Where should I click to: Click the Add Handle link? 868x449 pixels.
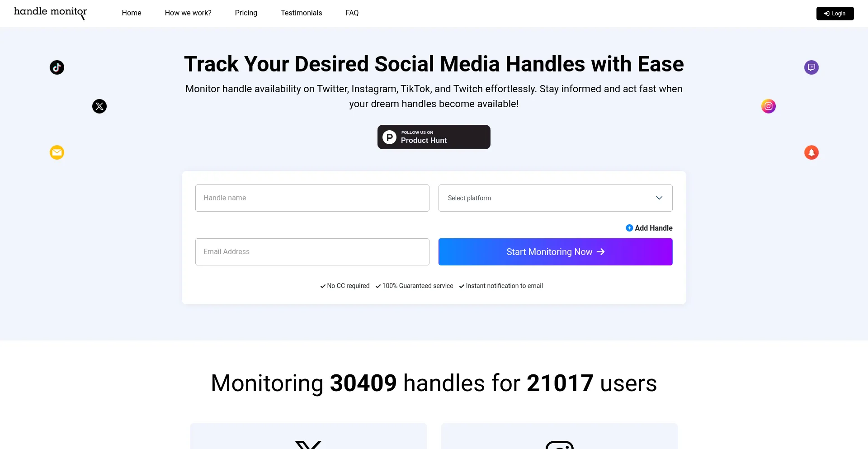pos(649,228)
